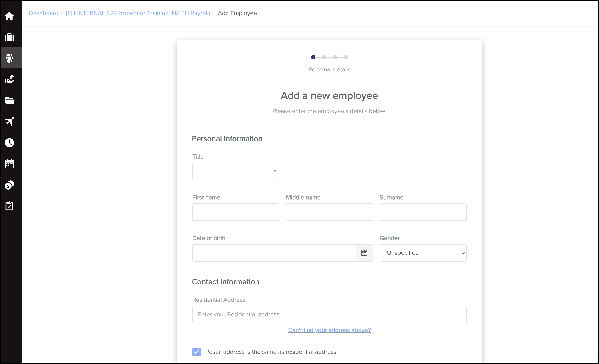
Task: Open the clock timesheets icon
Action: pos(9,143)
